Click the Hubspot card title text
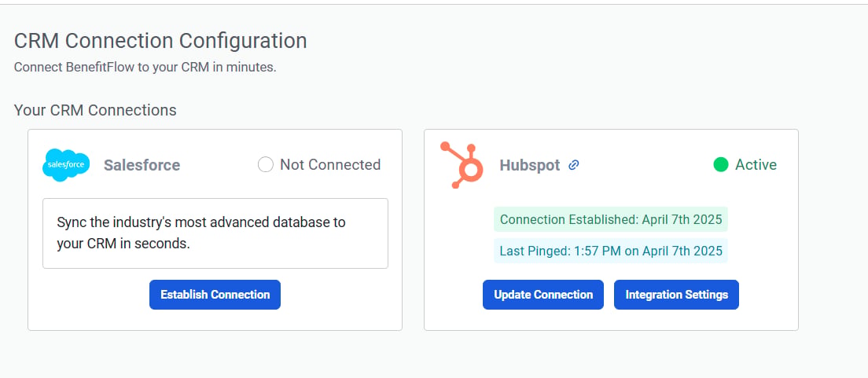This screenshot has height=378, width=868. (x=530, y=165)
